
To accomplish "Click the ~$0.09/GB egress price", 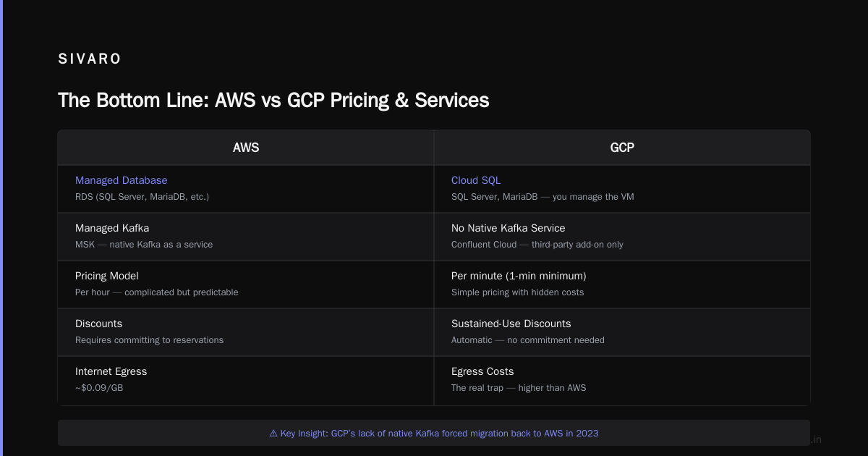I will [99, 388].
